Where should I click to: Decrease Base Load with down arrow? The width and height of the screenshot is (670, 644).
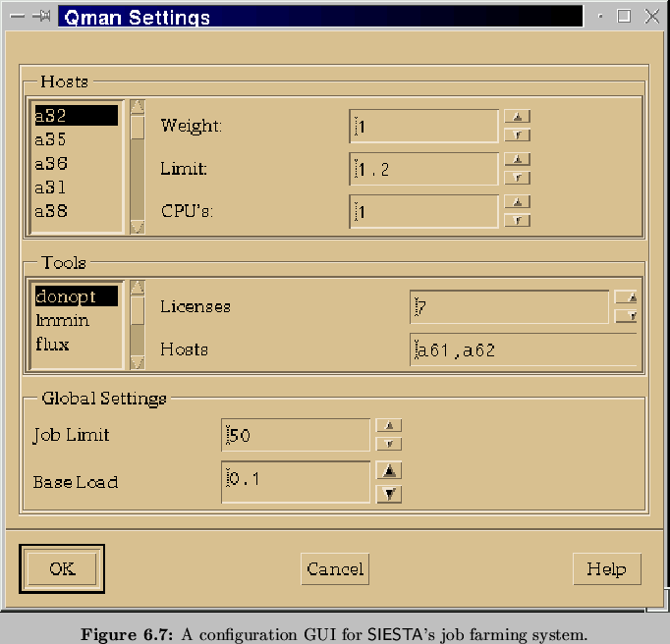click(389, 494)
